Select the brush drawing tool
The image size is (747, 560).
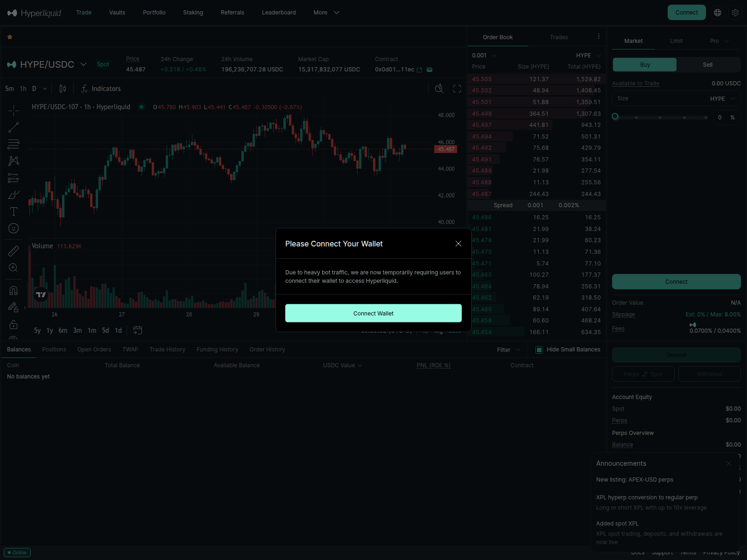pos(14,195)
